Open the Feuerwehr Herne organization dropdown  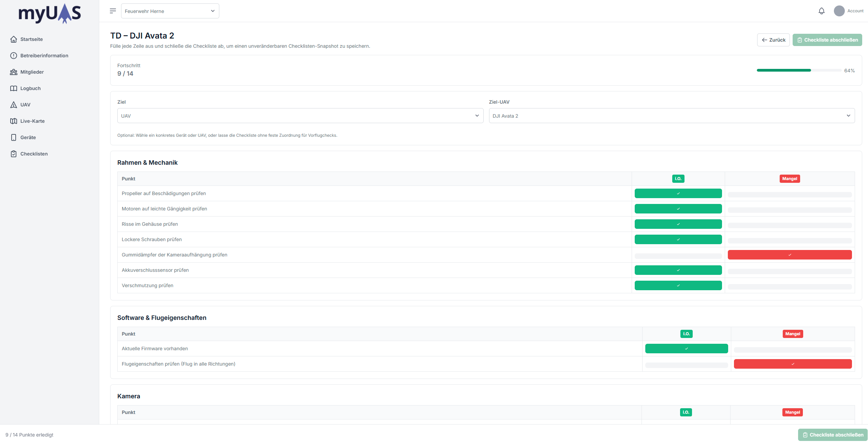click(170, 11)
